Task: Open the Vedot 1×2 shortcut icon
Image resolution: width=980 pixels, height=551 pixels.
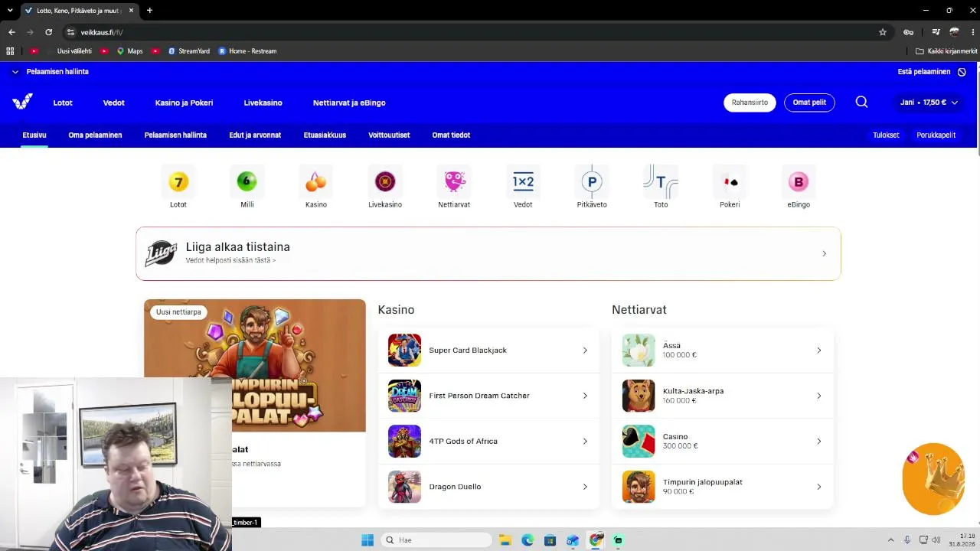Action: pos(523,182)
